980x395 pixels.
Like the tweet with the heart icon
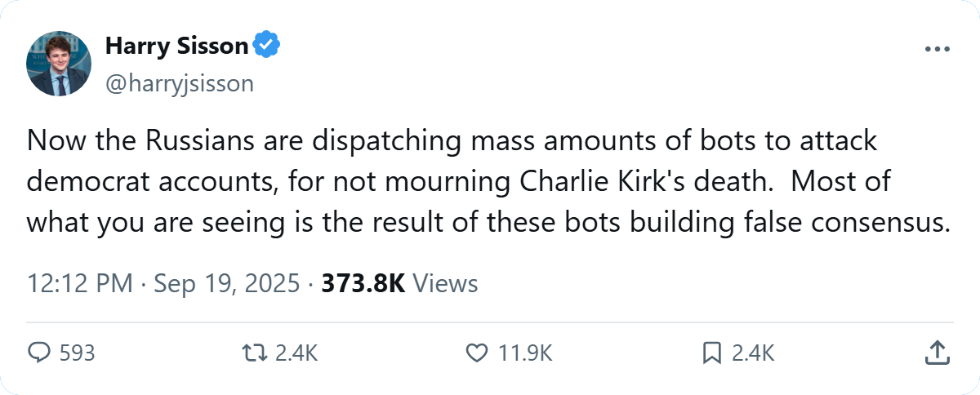tap(476, 353)
